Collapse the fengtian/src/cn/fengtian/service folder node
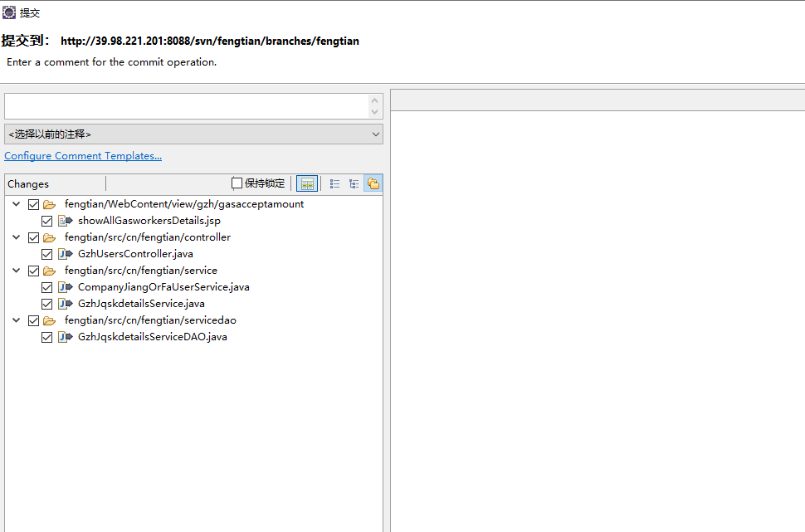This screenshot has width=805, height=532. point(17,271)
